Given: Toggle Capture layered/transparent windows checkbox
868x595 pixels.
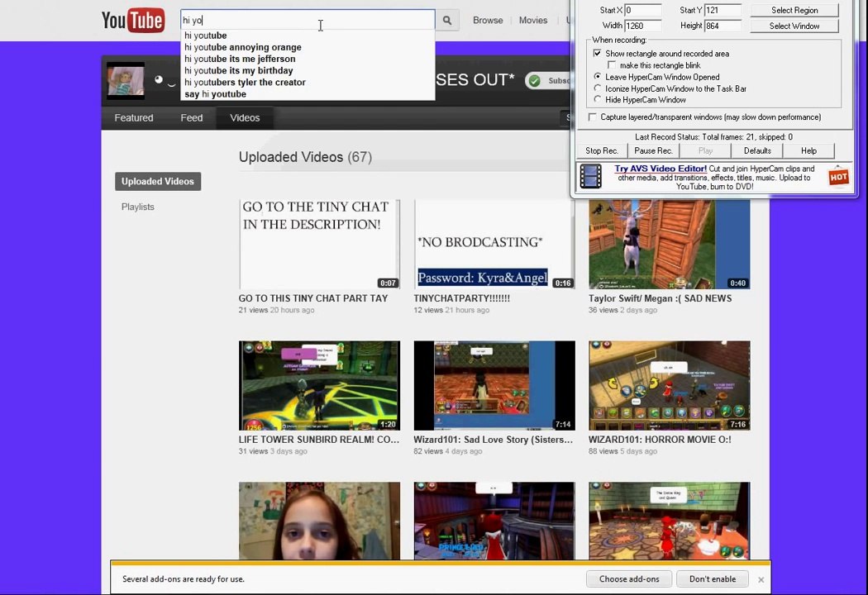Looking at the screenshot, I should pos(593,117).
